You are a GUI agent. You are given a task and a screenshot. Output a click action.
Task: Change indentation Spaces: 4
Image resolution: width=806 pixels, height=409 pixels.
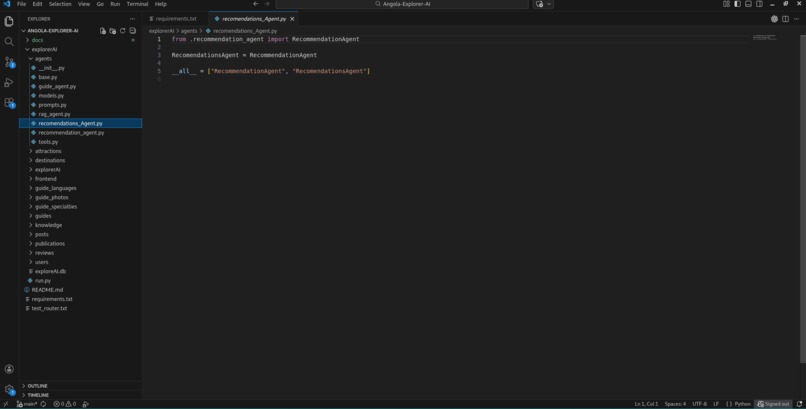(675, 404)
